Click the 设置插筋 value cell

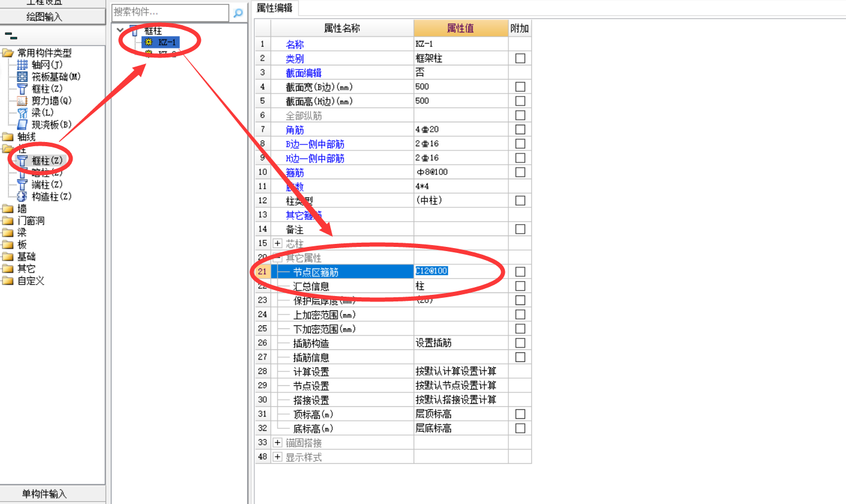pyautogui.click(x=460, y=343)
